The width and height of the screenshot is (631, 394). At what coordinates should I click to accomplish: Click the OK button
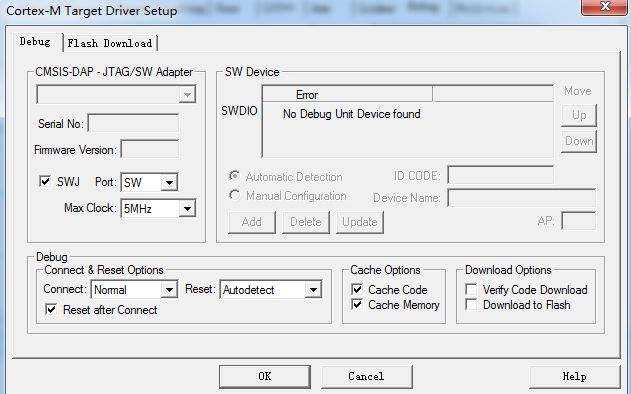(265, 376)
